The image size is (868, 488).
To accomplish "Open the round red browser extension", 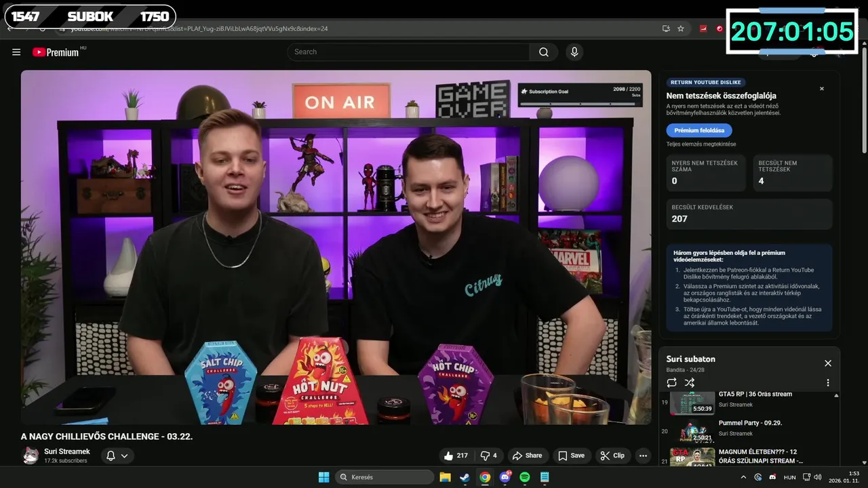I will pos(719,28).
